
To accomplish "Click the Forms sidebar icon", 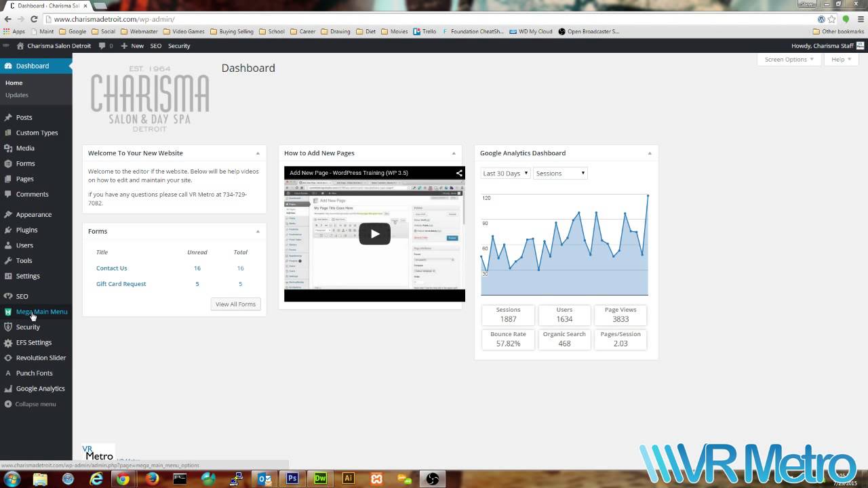I will point(8,163).
